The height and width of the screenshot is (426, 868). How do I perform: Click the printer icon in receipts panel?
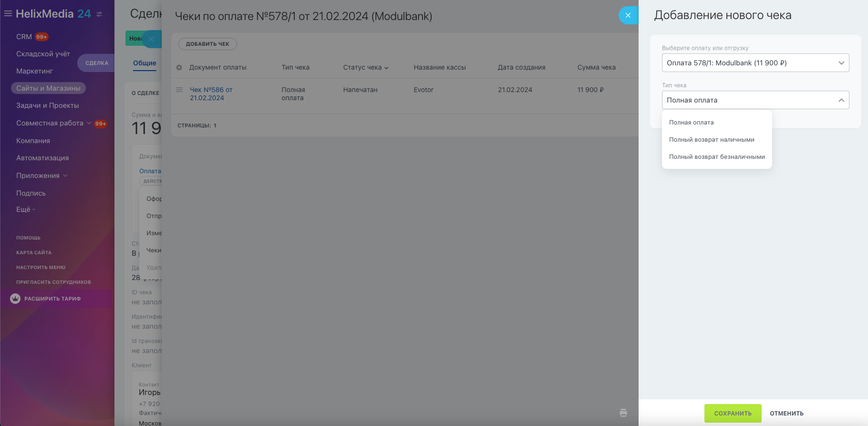click(x=623, y=413)
